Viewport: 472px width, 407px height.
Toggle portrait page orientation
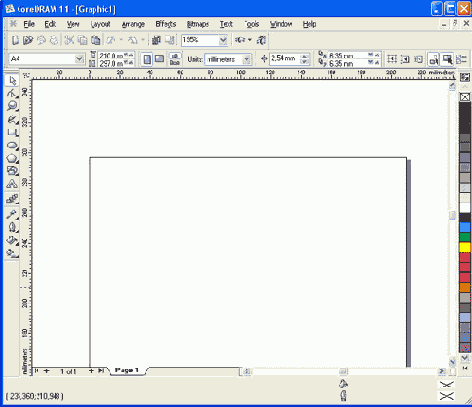147,60
